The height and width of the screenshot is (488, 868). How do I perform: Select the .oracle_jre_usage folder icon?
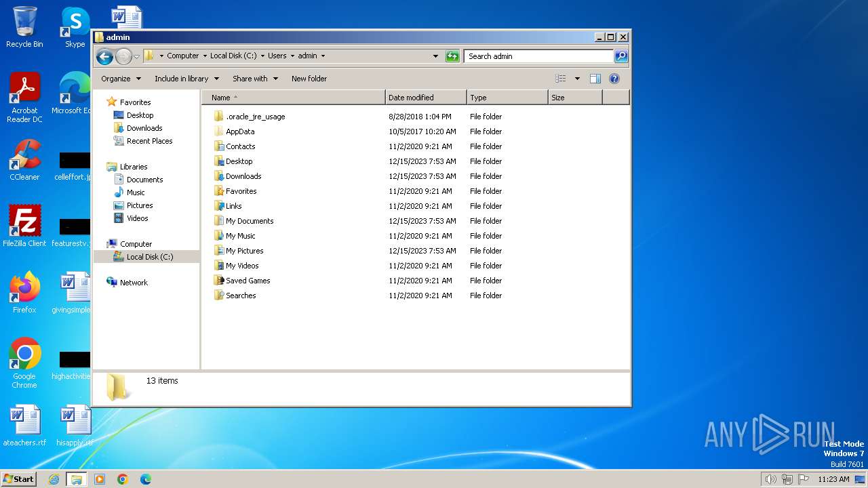[218, 117]
